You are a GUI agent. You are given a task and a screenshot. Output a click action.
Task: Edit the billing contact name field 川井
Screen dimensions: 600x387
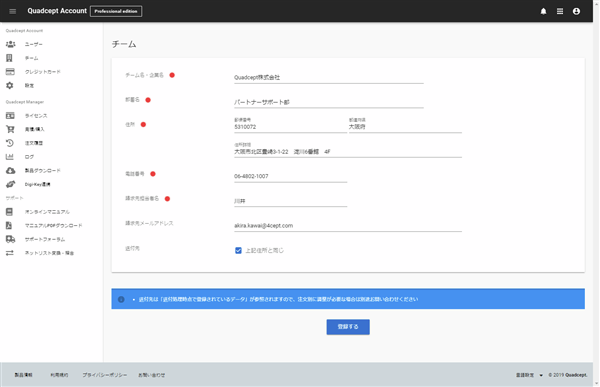[x=290, y=201]
